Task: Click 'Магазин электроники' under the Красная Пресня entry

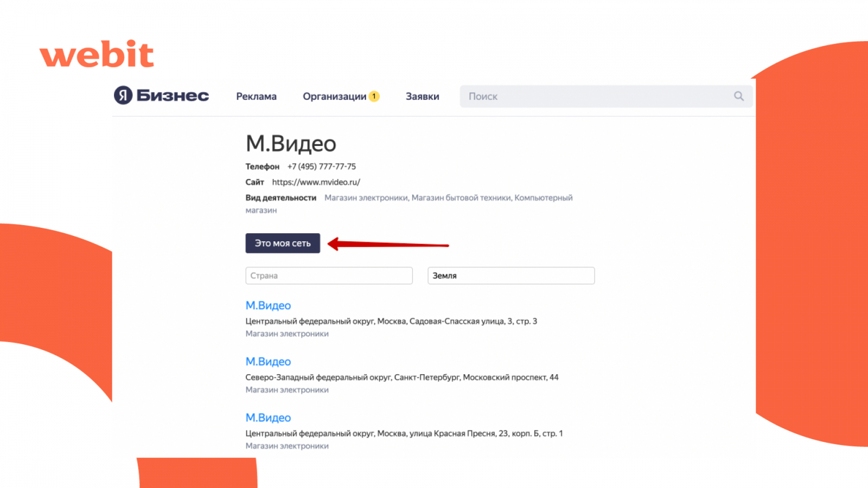Action: tap(287, 446)
